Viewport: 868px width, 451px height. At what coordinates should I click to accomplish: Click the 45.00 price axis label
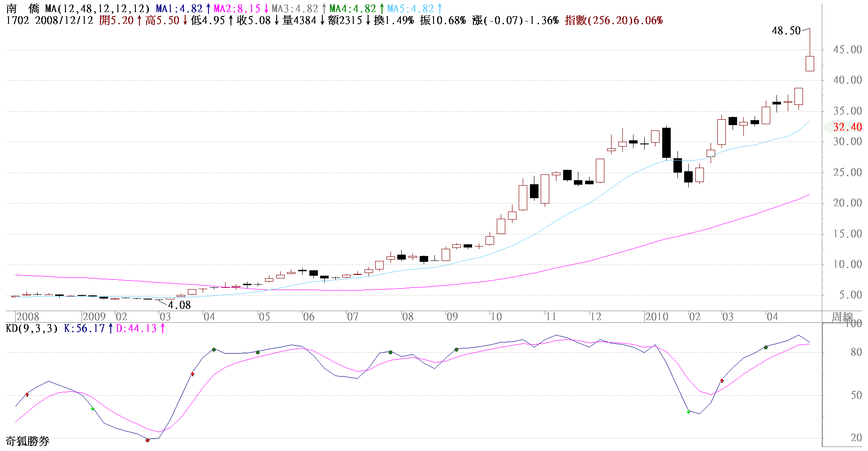pyautogui.click(x=847, y=50)
